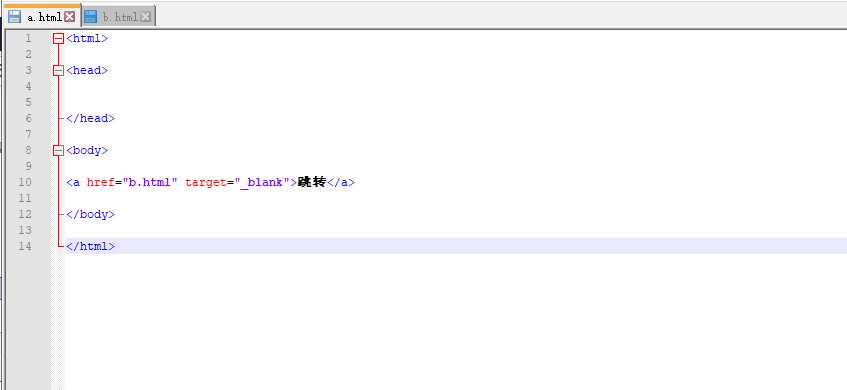Click the href attribute name
Viewport: 847px width, 390px height.
coord(100,183)
